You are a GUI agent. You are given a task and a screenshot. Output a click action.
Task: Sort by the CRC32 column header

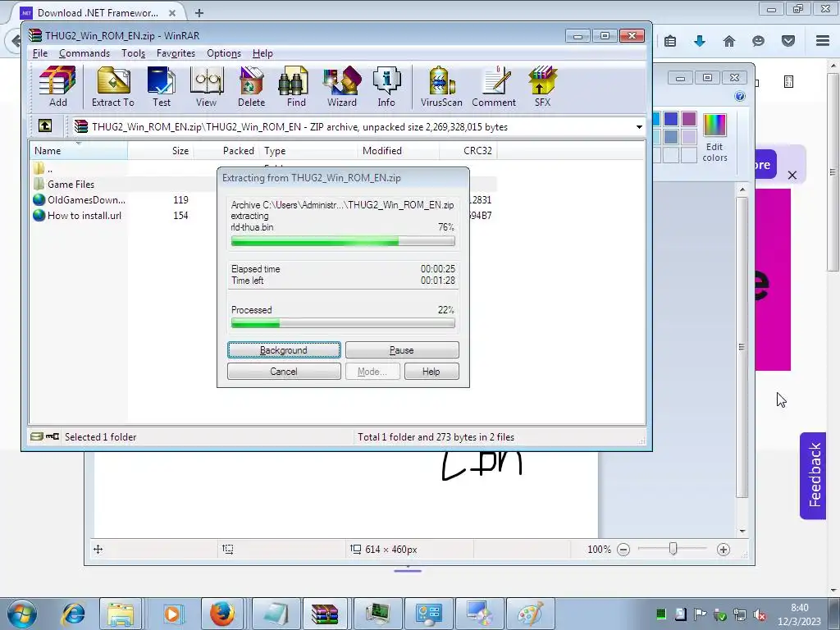[x=468, y=151]
